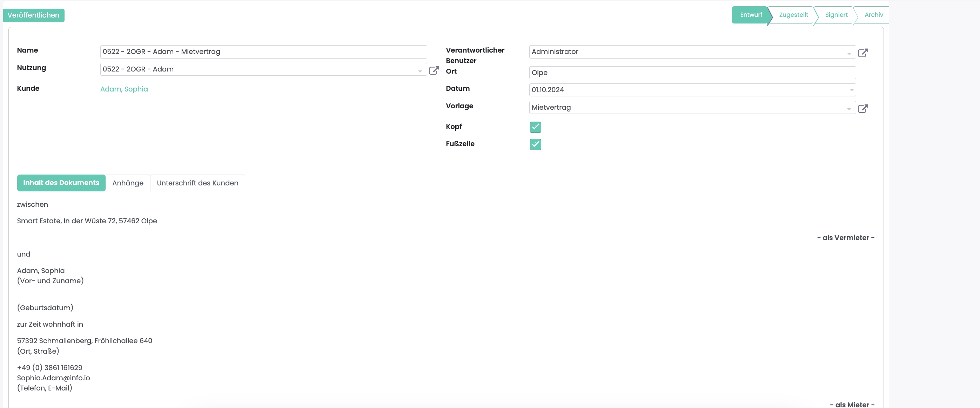The height and width of the screenshot is (408, 980).
Task: Open the Datum date picker
Action: coord(851,90)
